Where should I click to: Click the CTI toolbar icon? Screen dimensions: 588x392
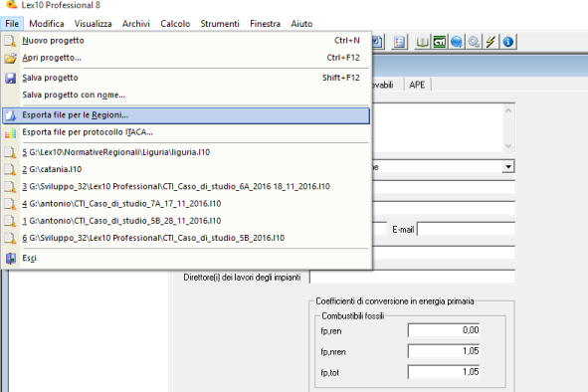click(x=440, y=42)
